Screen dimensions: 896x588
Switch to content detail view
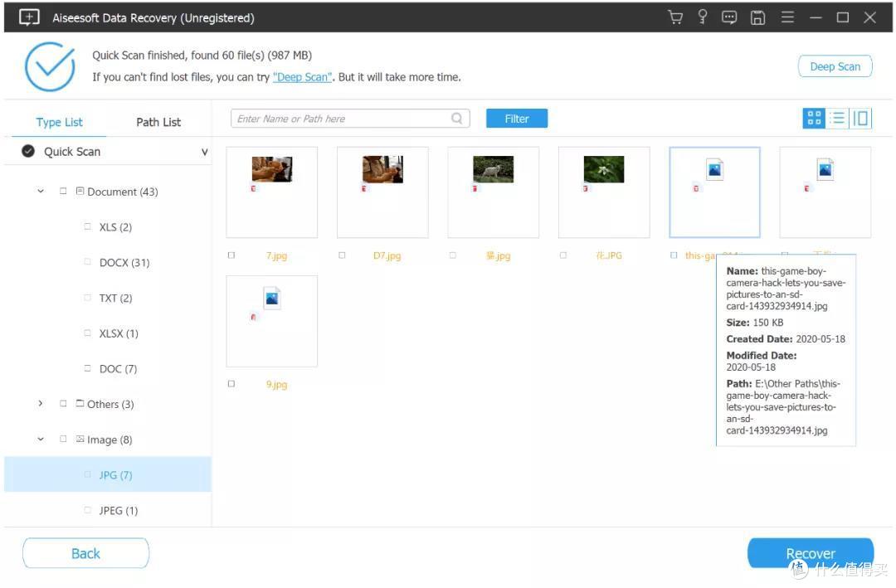coord(860,119)
